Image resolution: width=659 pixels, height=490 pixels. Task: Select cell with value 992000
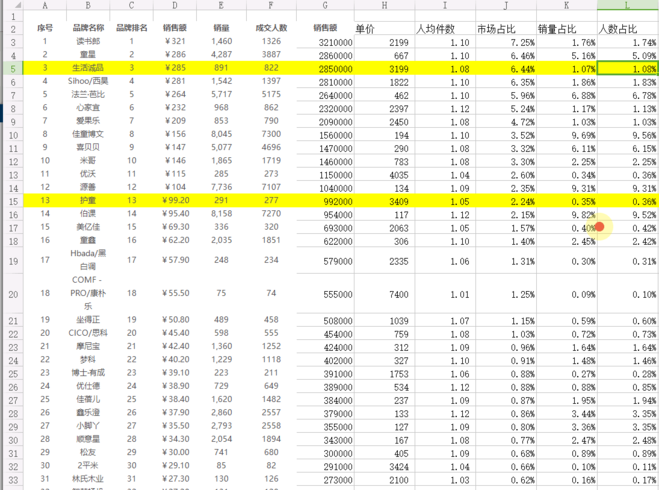[325, 202]
